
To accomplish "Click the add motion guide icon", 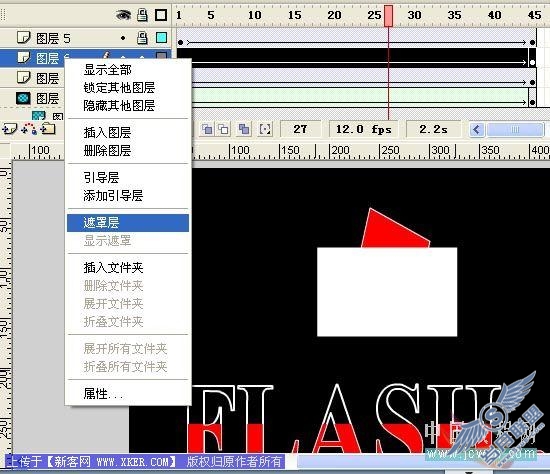I will (29, 129).
